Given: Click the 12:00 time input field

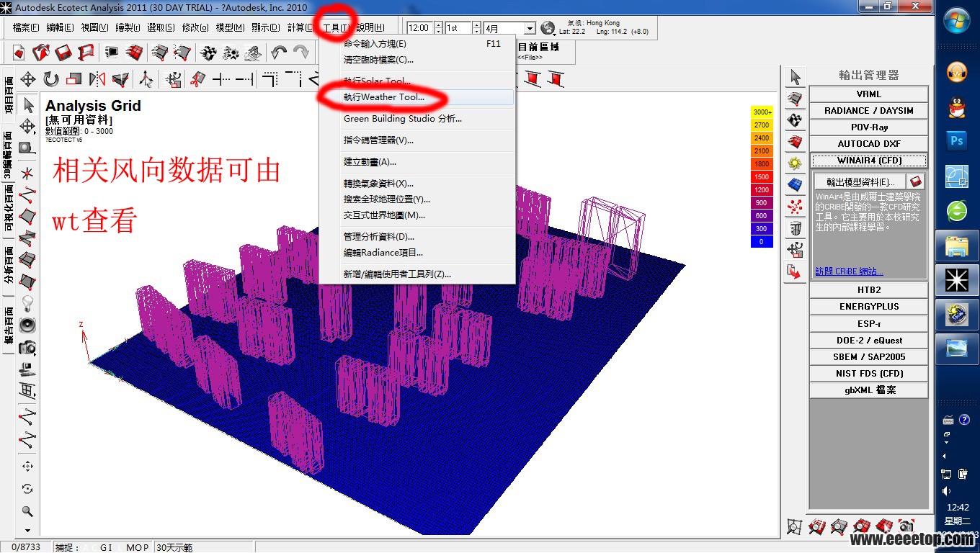Looking at the screenshot, I should 419,28.
